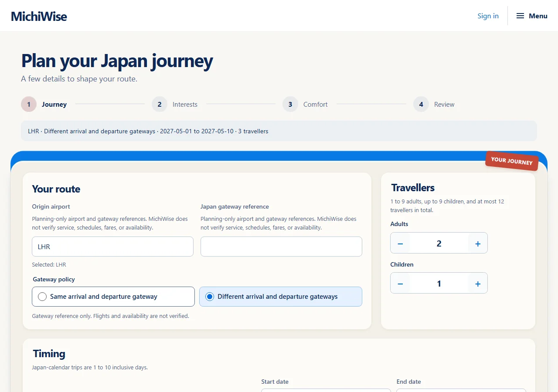This screenshot has width=558, height=392.
Task: Click the 'Gateway reference only' note
Action: [x=110, y=316]
